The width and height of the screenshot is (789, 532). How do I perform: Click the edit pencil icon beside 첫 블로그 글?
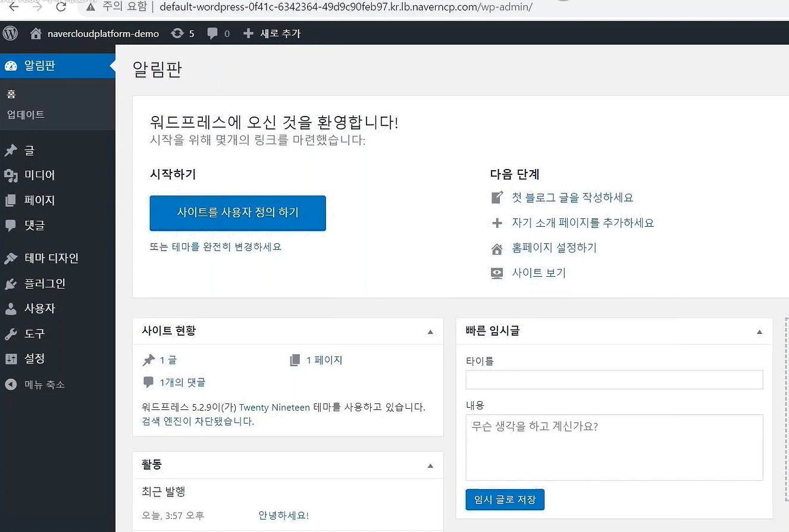pyautogui.click(x=497, y=198)
